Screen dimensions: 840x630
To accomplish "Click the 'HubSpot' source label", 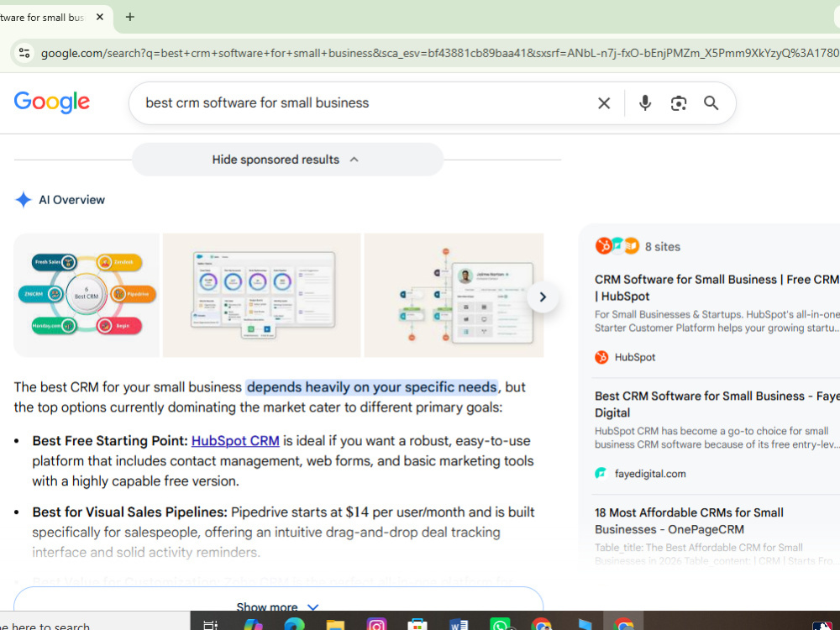I will [635, 357].
